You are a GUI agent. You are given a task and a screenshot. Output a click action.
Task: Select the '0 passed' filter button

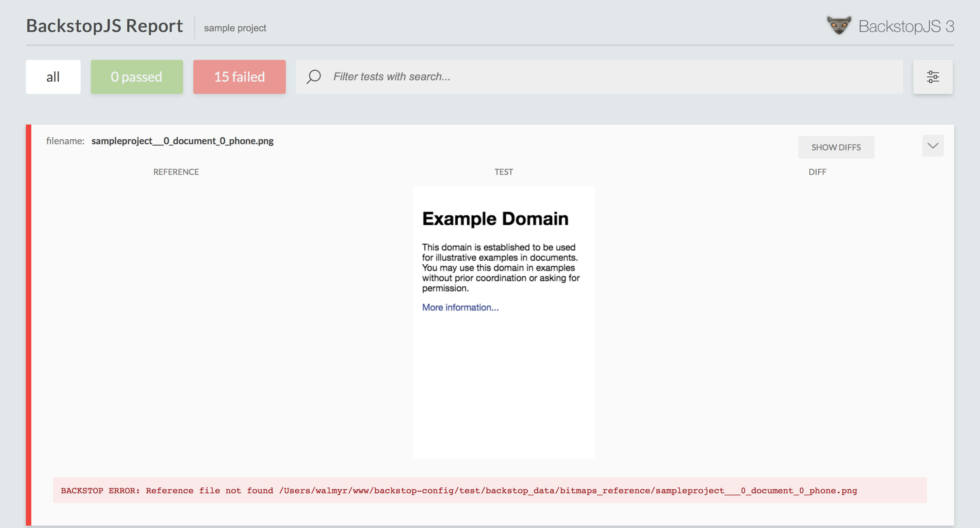tap(137, 77)
